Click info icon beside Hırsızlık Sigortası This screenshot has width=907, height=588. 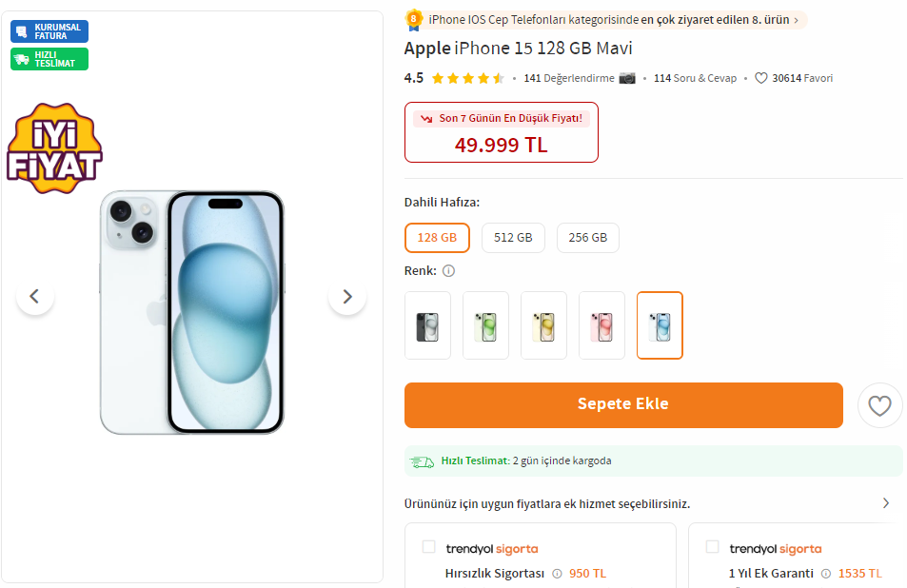pyautogui.click(x=557, y=574)
